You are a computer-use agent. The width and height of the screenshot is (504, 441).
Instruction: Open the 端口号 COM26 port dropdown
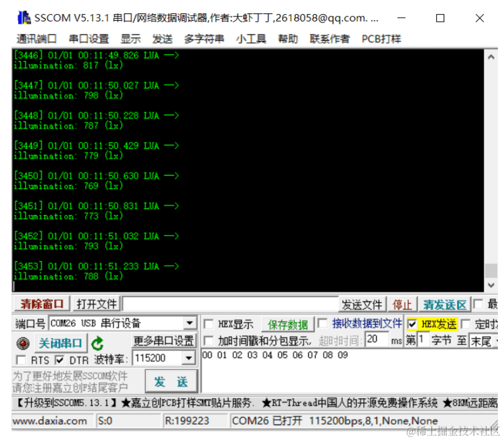190,323
